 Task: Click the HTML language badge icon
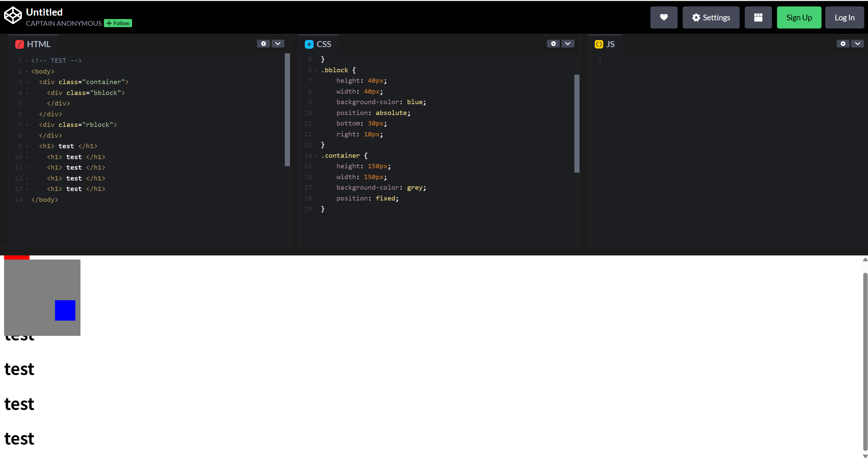point(19,44)
